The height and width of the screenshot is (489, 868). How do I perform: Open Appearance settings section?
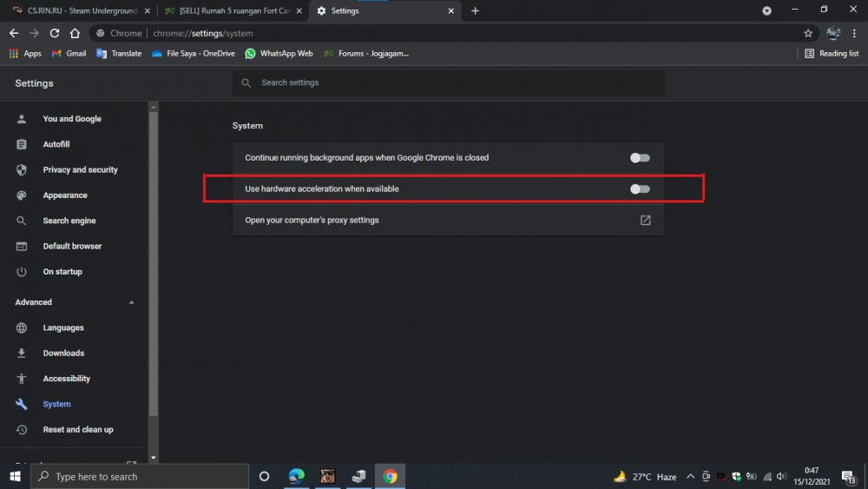click(65, 195)
